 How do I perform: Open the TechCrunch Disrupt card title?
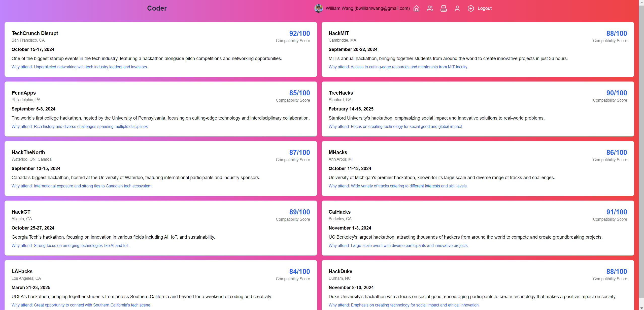35,33
